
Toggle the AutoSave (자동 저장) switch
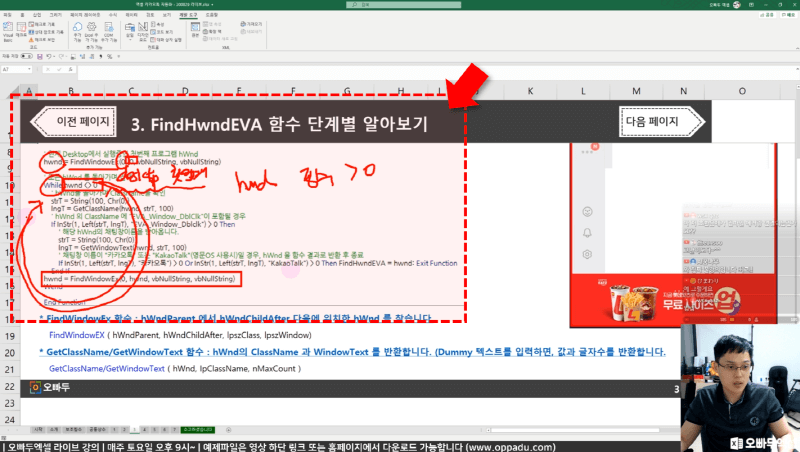click(26, 56)
